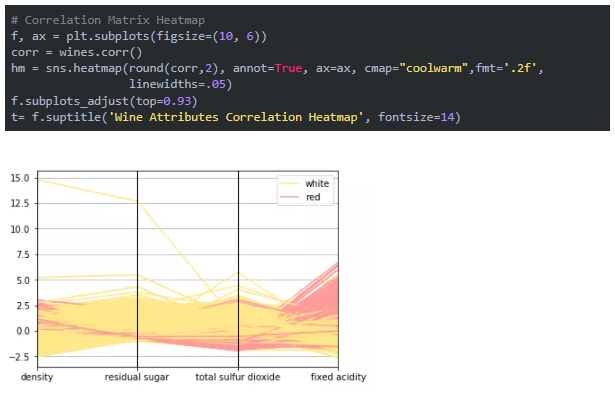Click the white legend line swatch

coord(289,183)
